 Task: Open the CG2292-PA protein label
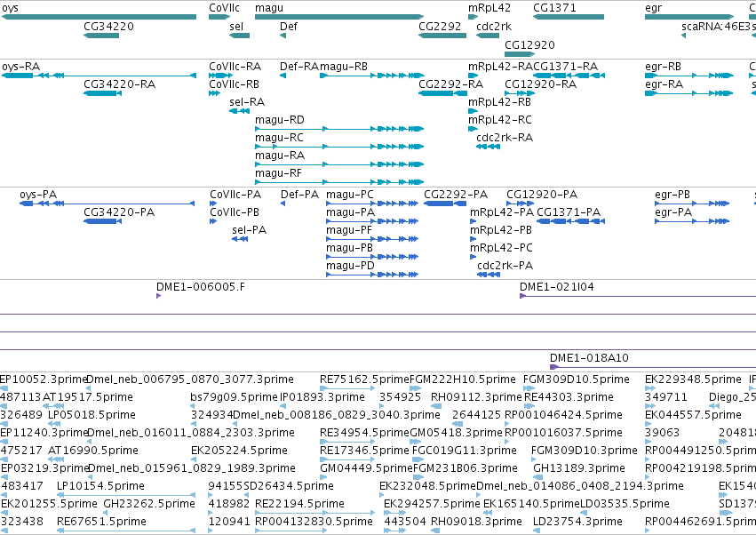pos(456,195)
